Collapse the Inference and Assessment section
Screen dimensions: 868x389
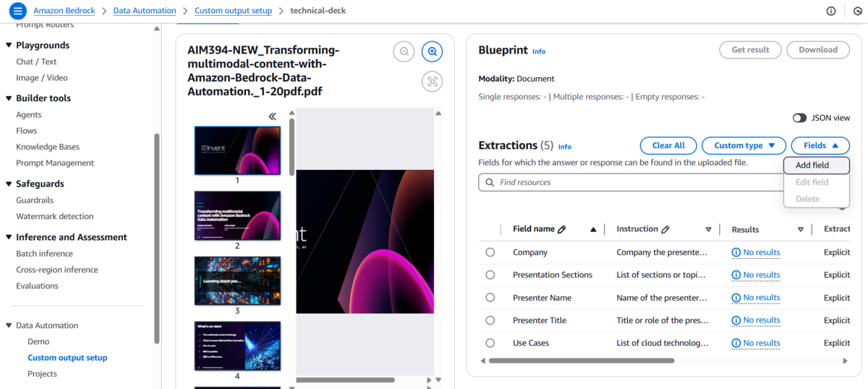(x=8, y=237)
